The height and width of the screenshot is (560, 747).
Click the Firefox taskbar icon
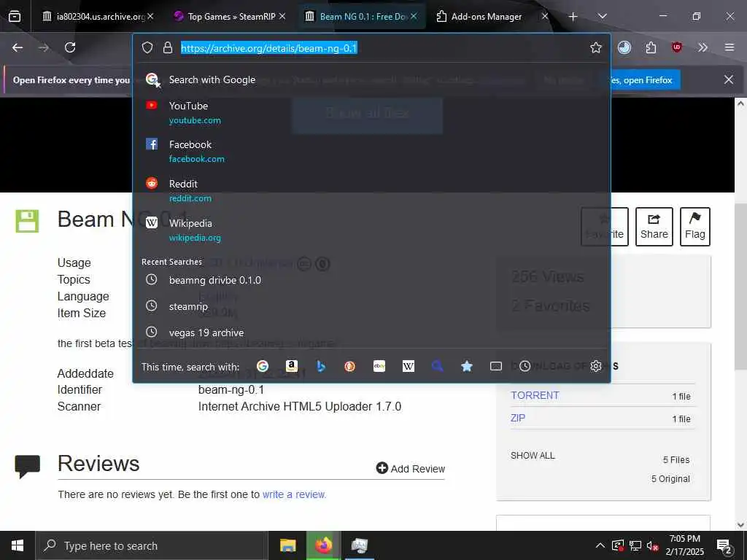click(323, 545)
